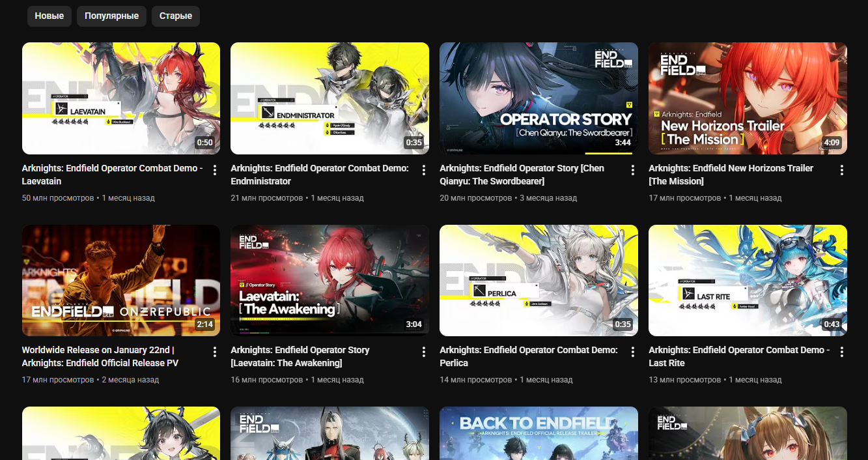Image resolution: width=868 pixels, height=460 pixels.
Task: Click the 0:50 duration badge
Action: coord(204,143)
